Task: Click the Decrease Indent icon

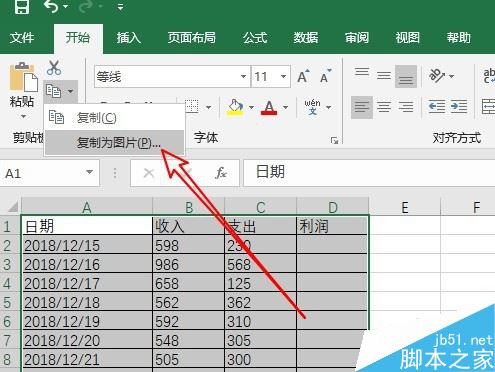Action: pyautogui.click(x=437, y=107)
